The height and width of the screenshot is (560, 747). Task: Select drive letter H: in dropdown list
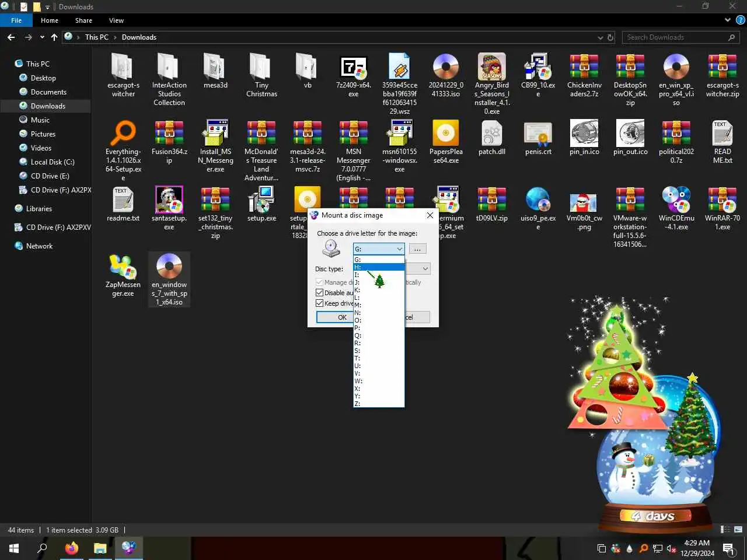378,267
